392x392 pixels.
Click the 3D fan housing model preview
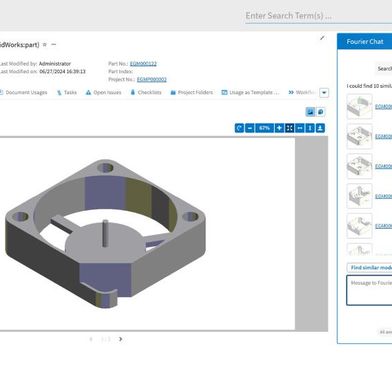pos(106,234)
